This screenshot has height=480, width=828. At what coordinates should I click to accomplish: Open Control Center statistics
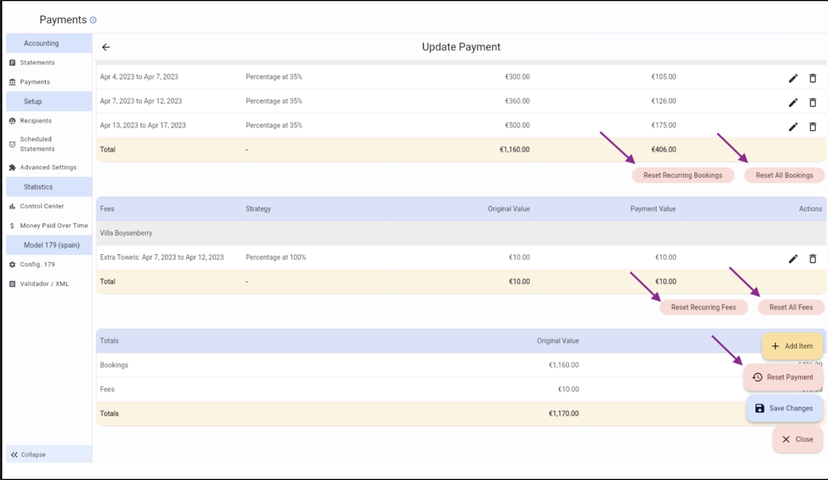(x=42, y=206)
